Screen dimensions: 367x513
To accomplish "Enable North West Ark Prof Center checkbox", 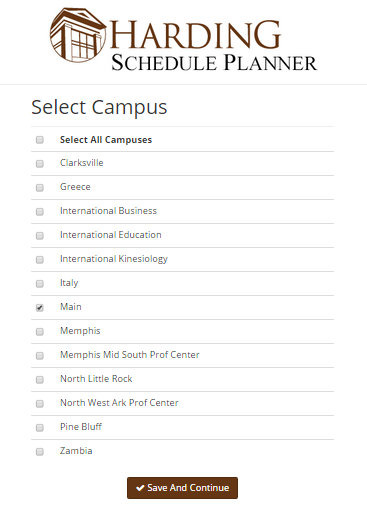I will pos(40,404).
